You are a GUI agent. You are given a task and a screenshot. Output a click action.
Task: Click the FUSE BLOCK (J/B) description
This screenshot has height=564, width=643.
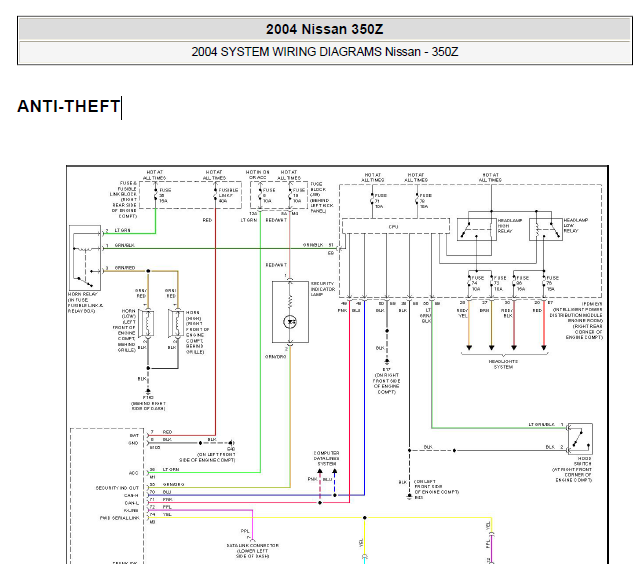point(322,198)
